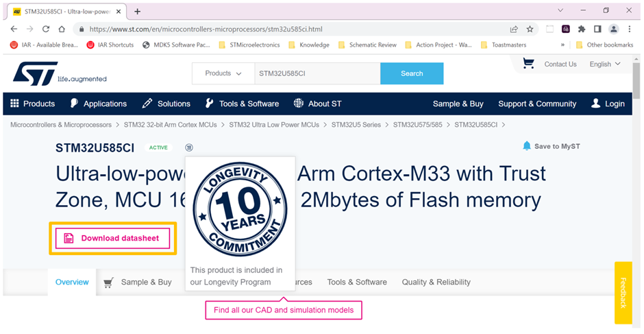Open the Applications menu
This screenshot has width=644, height=334.
pyautogui.click(x=98, y=104)
